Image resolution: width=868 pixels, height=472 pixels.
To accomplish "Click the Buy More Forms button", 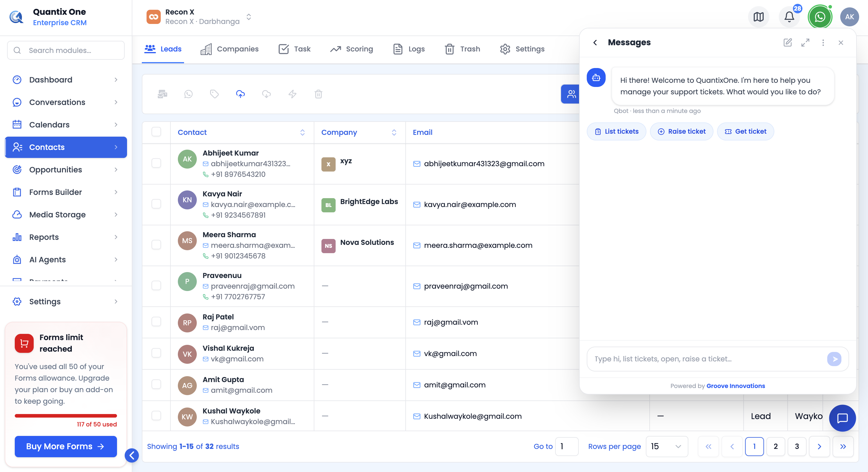I will coord(66,446).
